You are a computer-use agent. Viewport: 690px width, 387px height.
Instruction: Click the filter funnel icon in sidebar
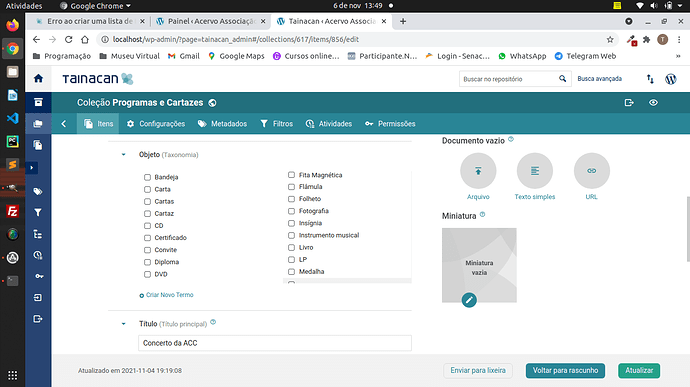[38, 213]
